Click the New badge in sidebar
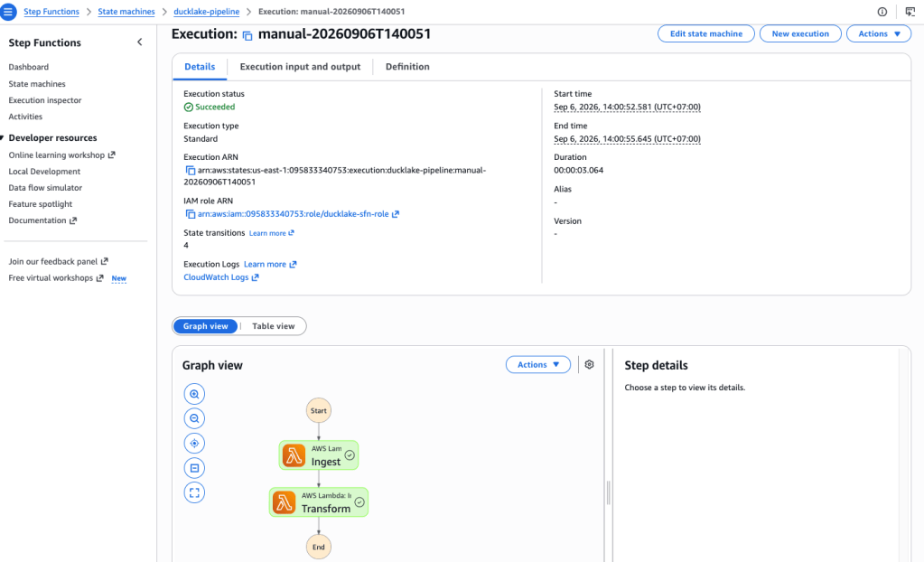This screenshot has height=562, width=924. point(119,278)
